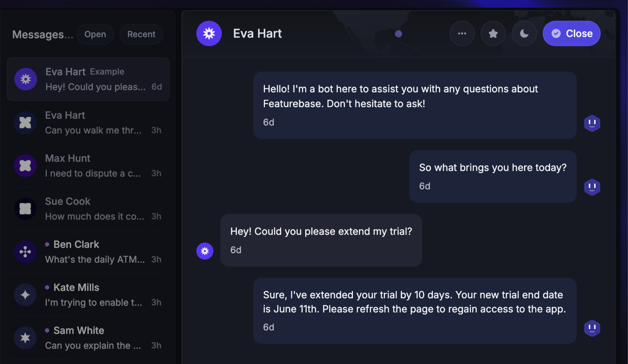Click the moon snooze icon
This screenshot has height=364, width=628.
(x=524, y=34)
